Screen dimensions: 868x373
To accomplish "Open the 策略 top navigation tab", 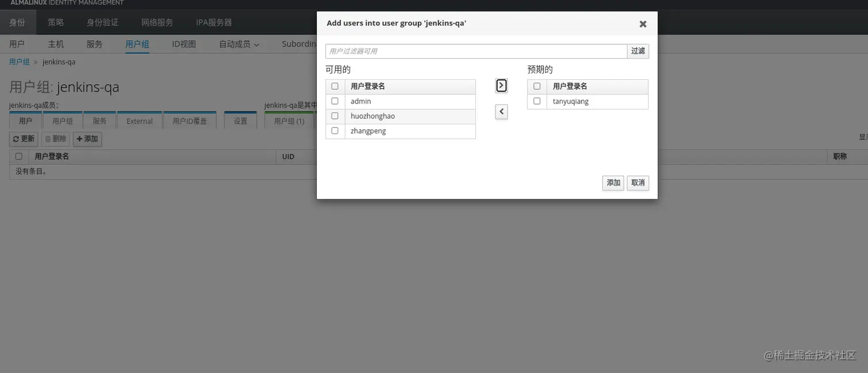I will (x=56, y=22).
